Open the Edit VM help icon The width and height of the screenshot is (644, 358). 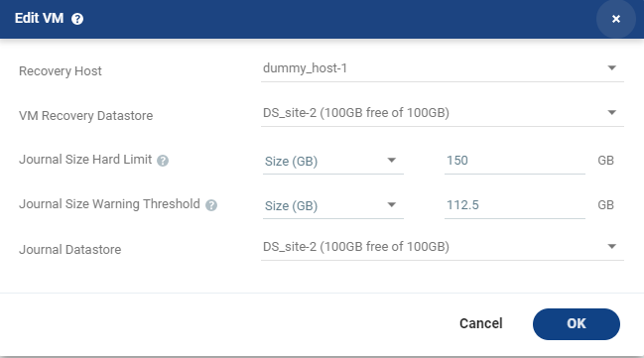click(77, 19)
